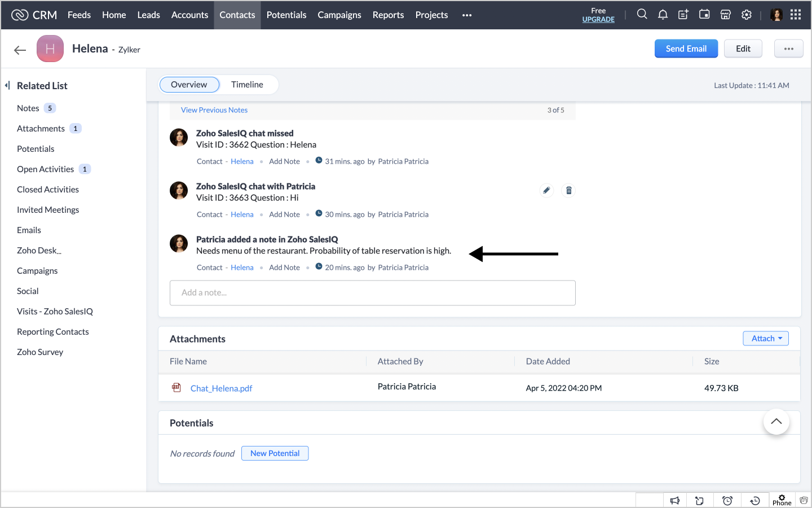Open the settings gear icon
The height and width of the screenshot is (508, 812).
pos(747,15)
